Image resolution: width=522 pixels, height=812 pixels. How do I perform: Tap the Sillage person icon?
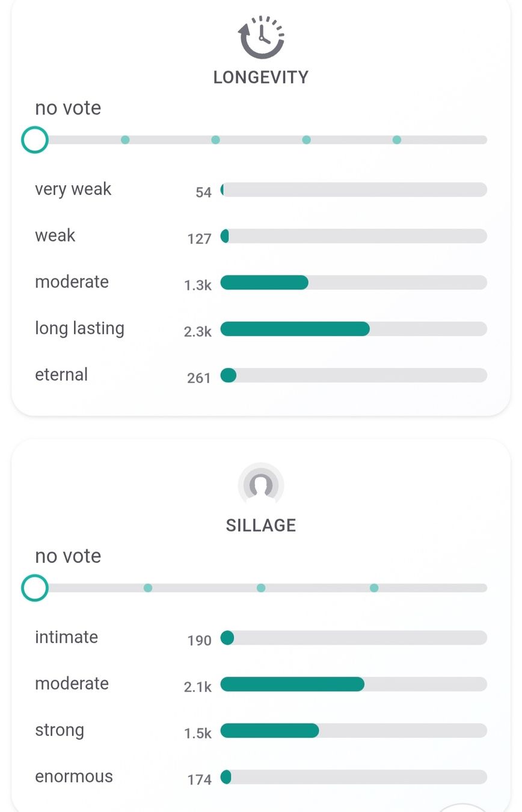[261, 485]
